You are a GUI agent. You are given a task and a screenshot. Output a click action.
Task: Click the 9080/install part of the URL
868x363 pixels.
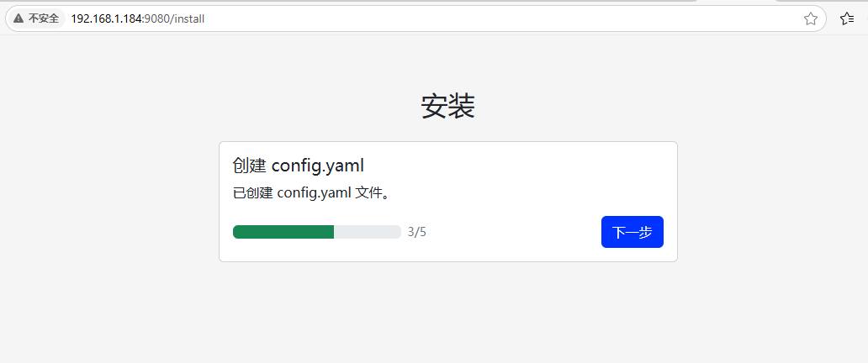(x=174, y=18)
